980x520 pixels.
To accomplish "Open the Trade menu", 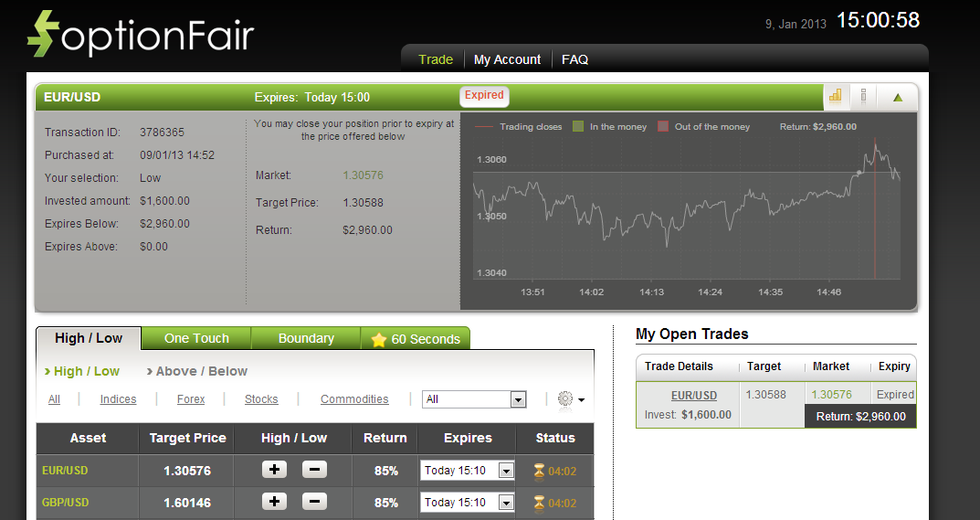I will coord(436,59).
